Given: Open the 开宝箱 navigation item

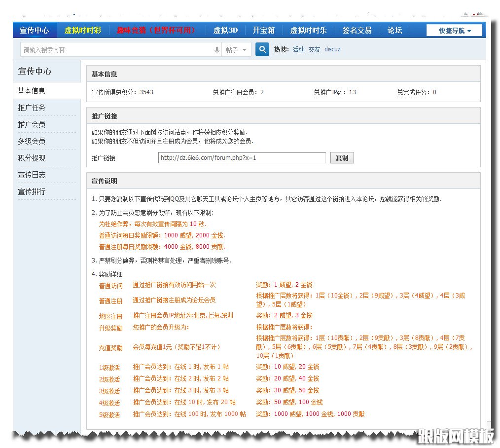Looking at the screenshot, I should click(x=264, y=30).
